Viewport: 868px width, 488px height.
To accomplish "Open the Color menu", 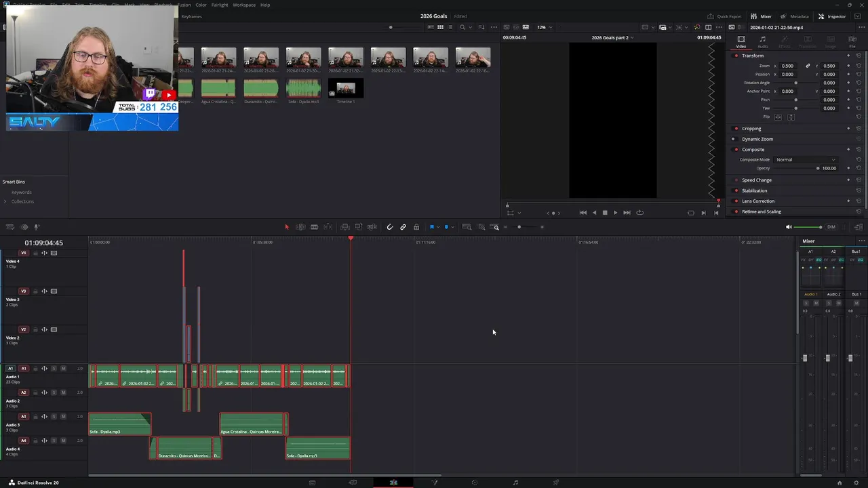I will pos(201,5).
